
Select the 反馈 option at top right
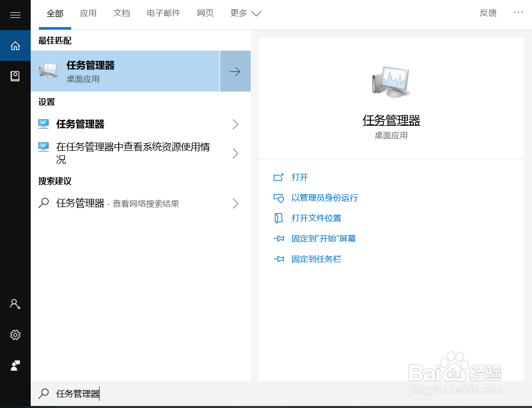point(489,13)
